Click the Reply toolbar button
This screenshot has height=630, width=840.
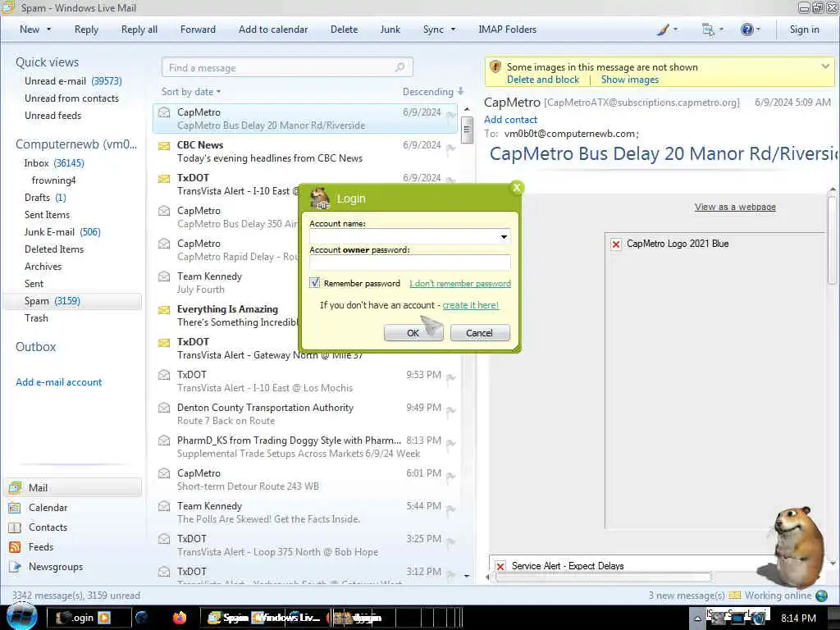pyautogui.click(x=86, y=30)
